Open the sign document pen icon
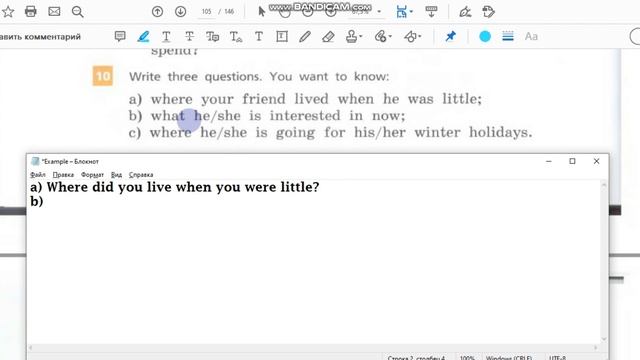Image resolution: width=640 pixels, height=360 pixels. click(465, 12)
